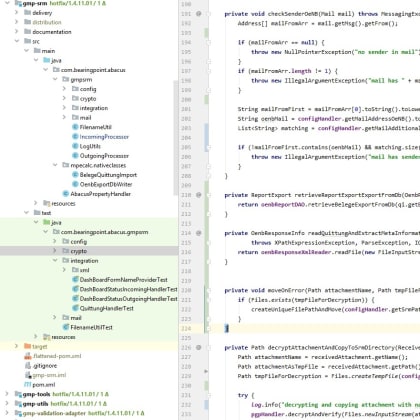Select the test folder
Screen dimensions: 420x420
coord(46,213)
